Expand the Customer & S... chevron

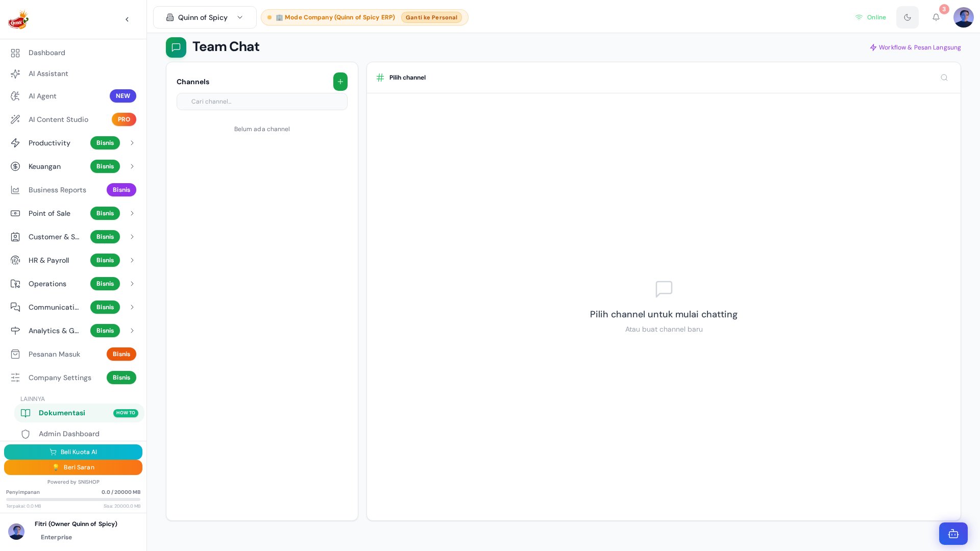point(132,237)
